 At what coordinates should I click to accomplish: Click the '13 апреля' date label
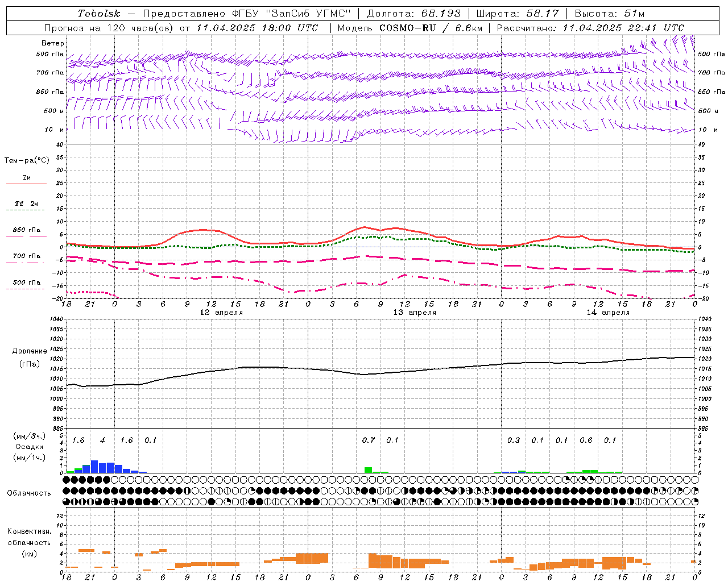(415, 313)
